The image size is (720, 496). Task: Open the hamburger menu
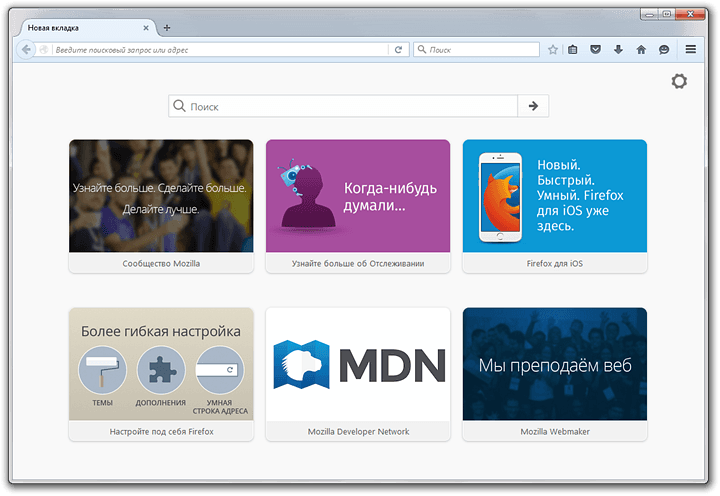pos(691,49)
